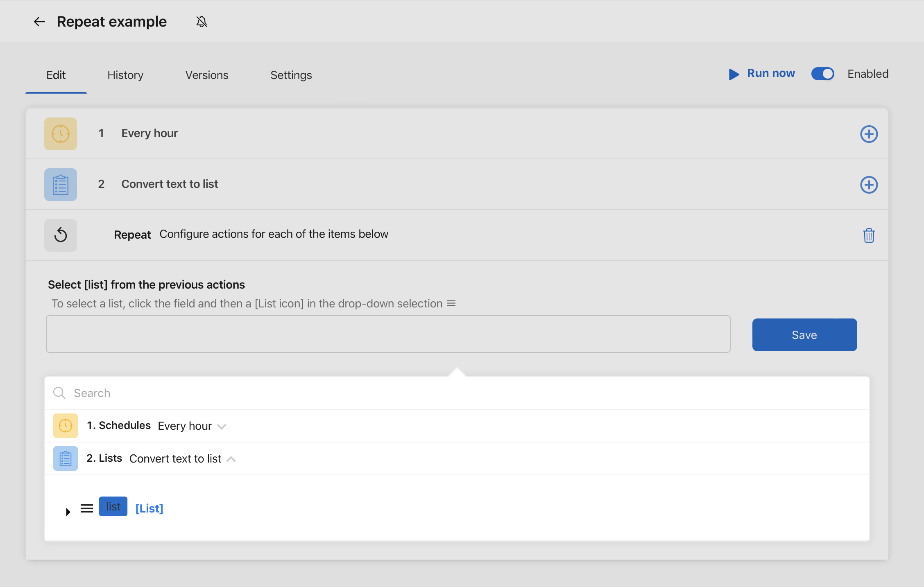This screenshot has height=587, width=924.
Task: Click the blue list token chip
Action: coord(113,506)
